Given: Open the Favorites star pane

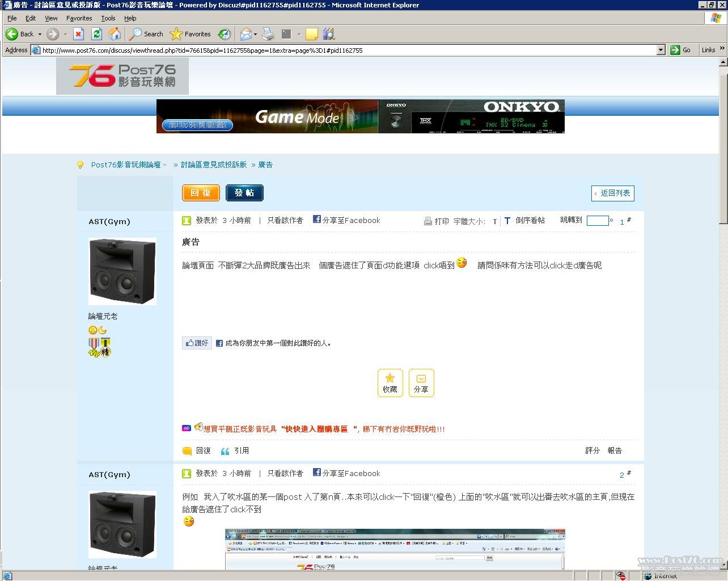Looking at the screenshot, I should pyautogui.click(x=191, y=34).
